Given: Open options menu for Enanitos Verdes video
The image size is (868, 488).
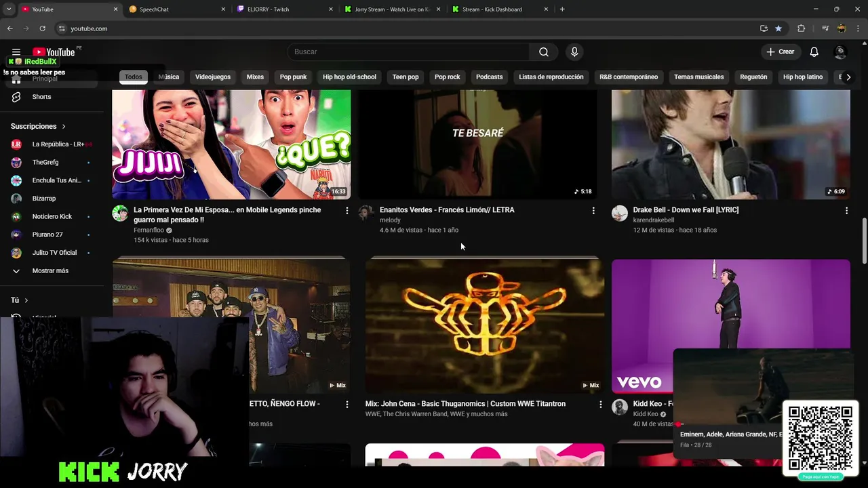Looking at the screenshot, I should pyautogui.click(x=593, y=211).
